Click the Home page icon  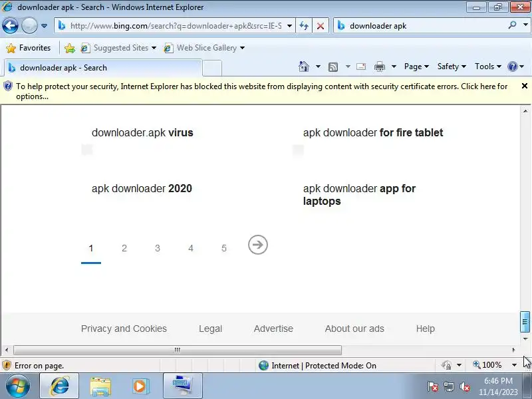(304, 66)
